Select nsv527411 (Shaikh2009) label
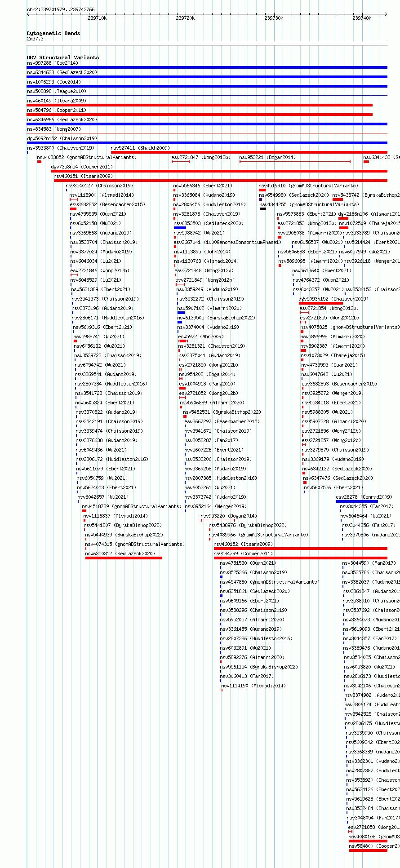 [140, 148]
